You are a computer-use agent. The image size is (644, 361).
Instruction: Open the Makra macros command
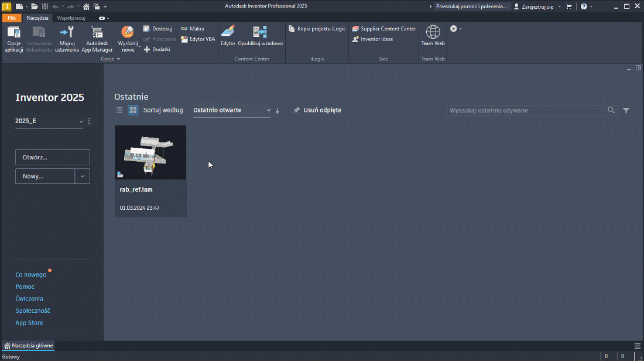point(192,29)
